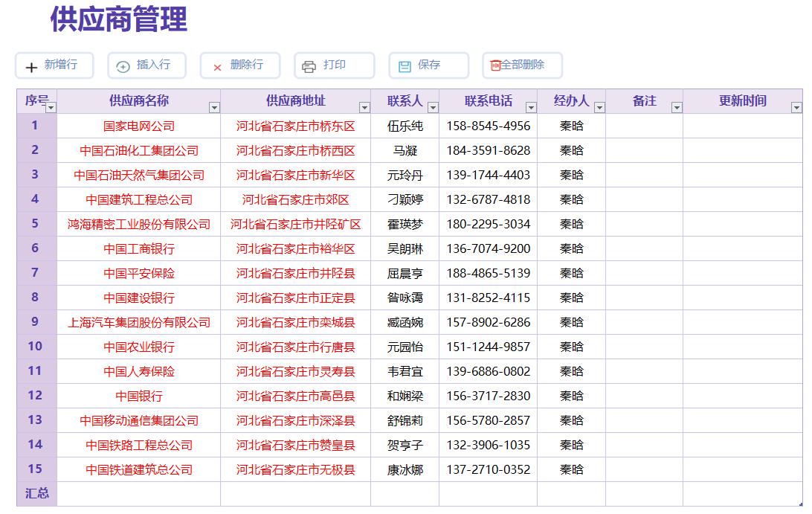Image resolution: width=812 pixels, height=514 pixels.
Task: Select address 河北省石家庄市郊区
Action: 296,199
